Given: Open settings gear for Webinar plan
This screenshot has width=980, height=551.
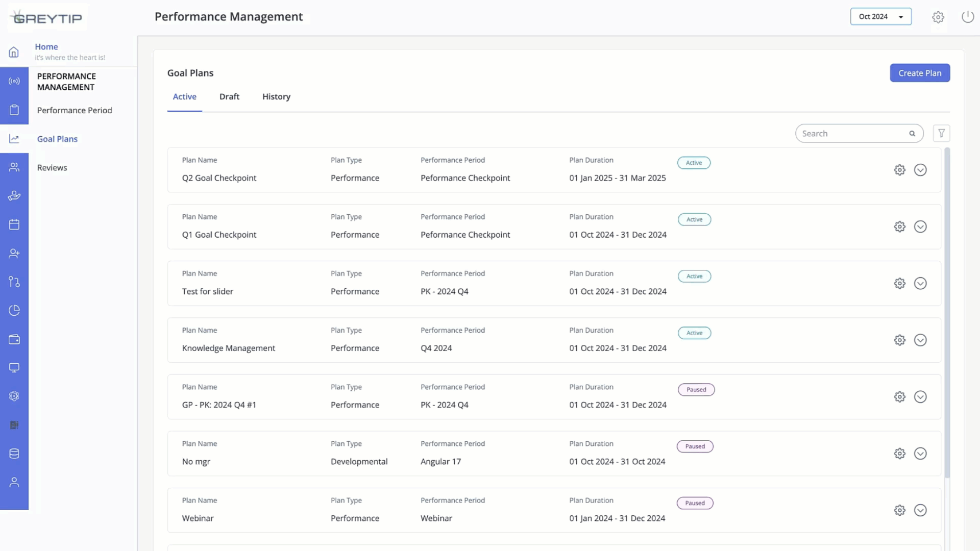Looking at the screenshot, I should click(x=899, y=510).
